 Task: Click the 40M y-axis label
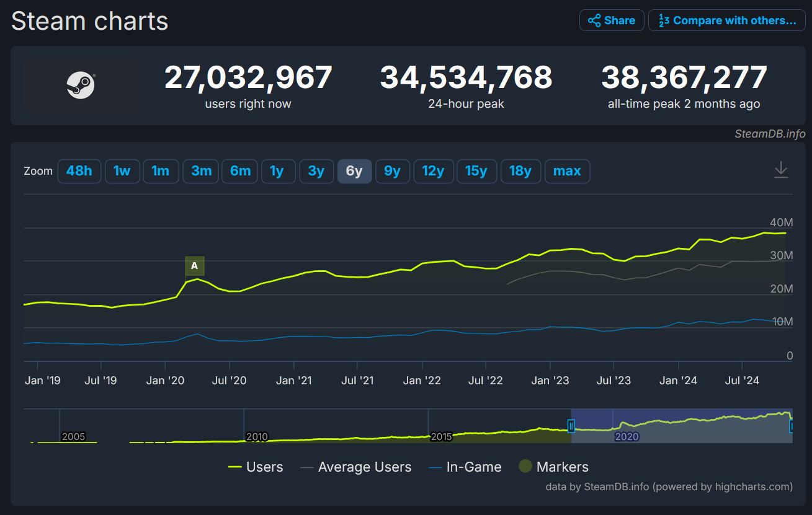[x=780, y=222]
